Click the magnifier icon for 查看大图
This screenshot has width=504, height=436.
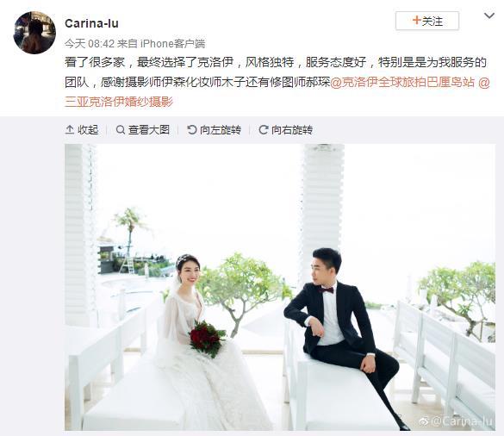[x=121, y=130]
